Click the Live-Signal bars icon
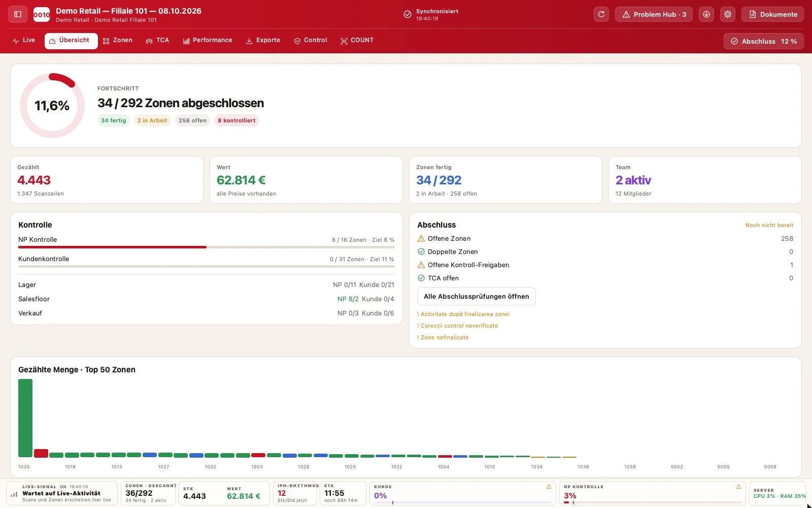This screenshot has width=812, height=508. point(14,494)
